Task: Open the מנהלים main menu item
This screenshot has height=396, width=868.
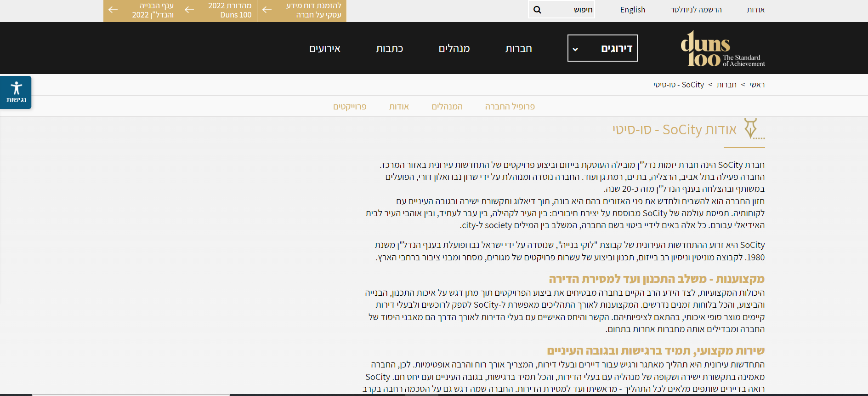Action: [x=454, y=48]
